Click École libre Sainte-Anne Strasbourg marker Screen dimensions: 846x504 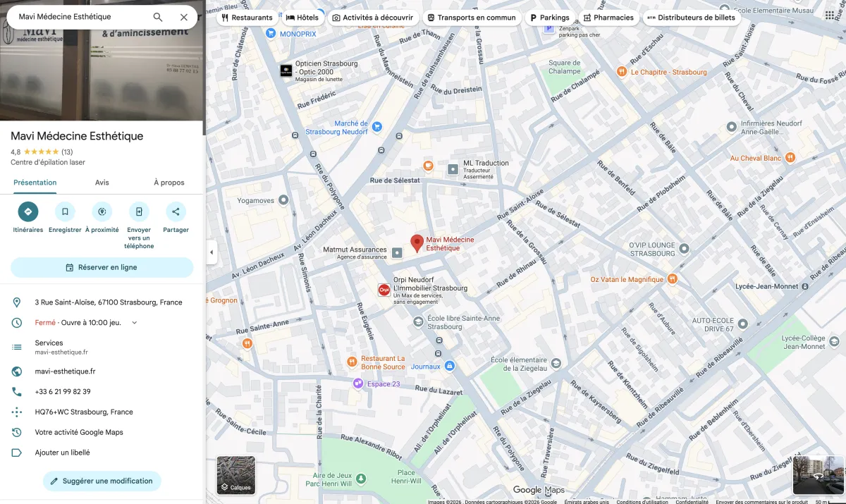pos(418,322)
